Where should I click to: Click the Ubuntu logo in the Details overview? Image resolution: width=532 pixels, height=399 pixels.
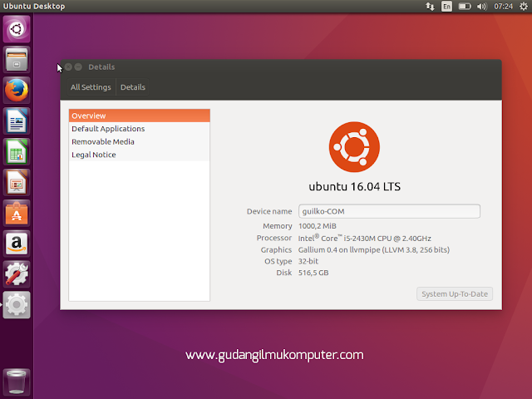[354, 147]
